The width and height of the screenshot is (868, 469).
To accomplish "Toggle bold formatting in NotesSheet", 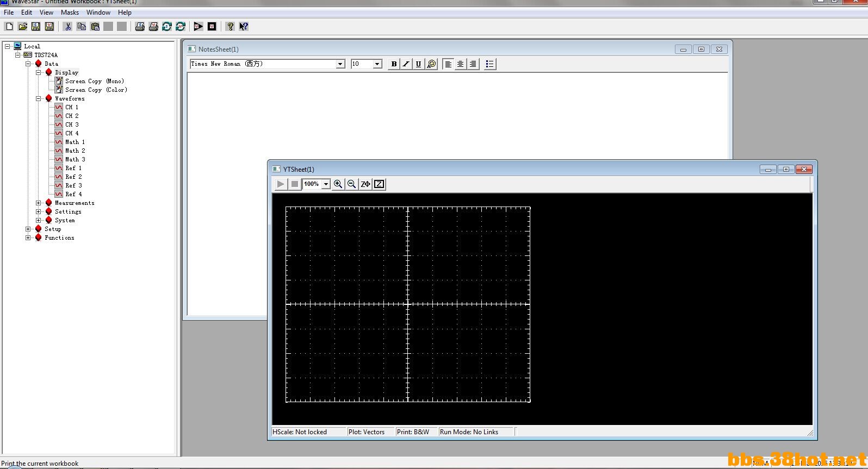I will click(394, 64).
